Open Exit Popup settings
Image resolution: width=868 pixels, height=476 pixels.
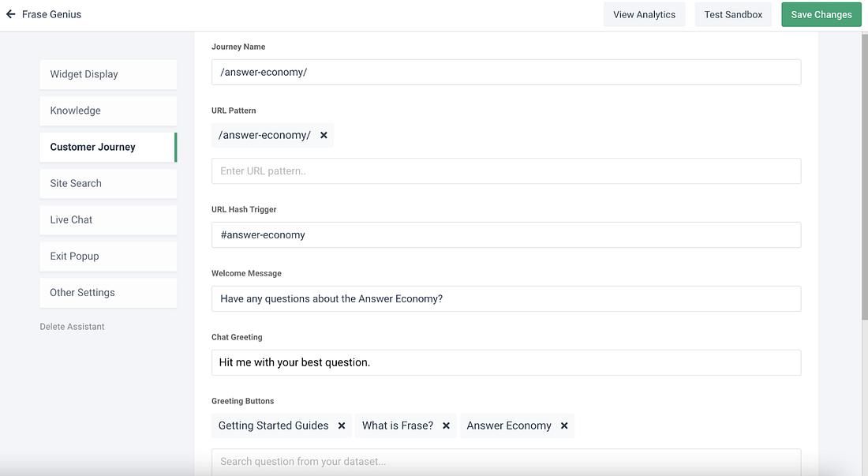click(109, 257)
